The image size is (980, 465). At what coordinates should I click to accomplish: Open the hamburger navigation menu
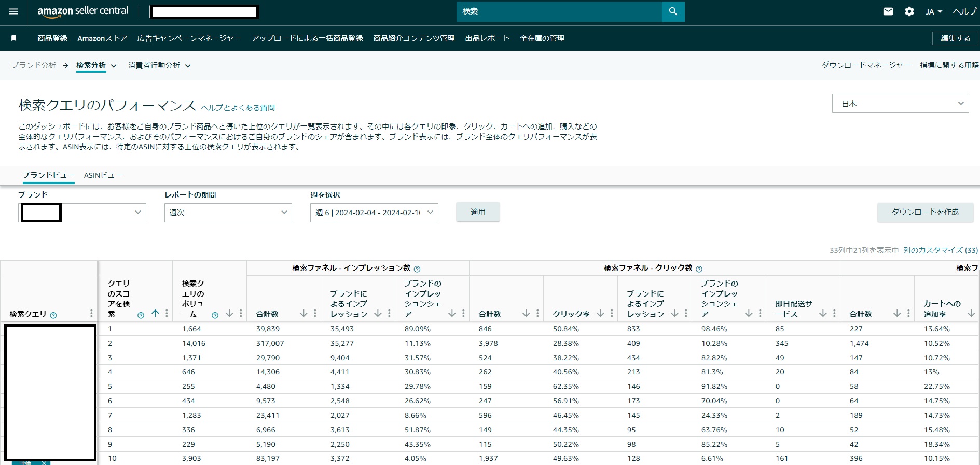pyautogui.click(x=13, y=11)
